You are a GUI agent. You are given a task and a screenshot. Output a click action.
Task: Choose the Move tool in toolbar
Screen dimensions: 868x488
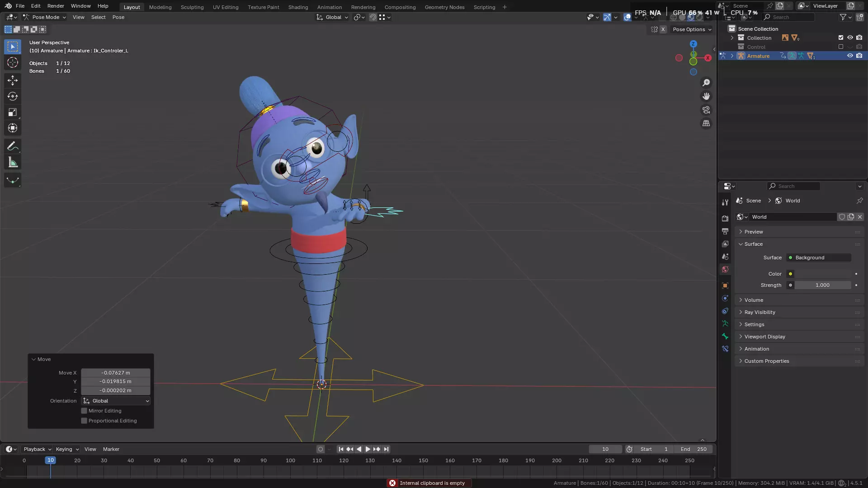[13, 80]
